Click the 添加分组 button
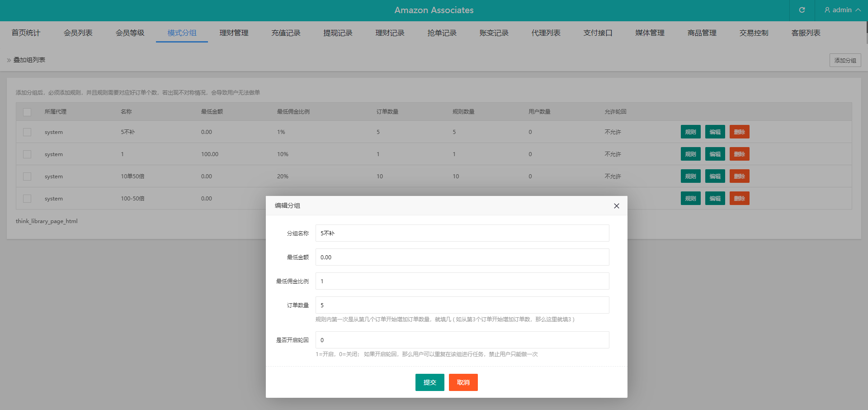Screen dimensions: 868x410 pyautogui.click(x=845, y=60)
